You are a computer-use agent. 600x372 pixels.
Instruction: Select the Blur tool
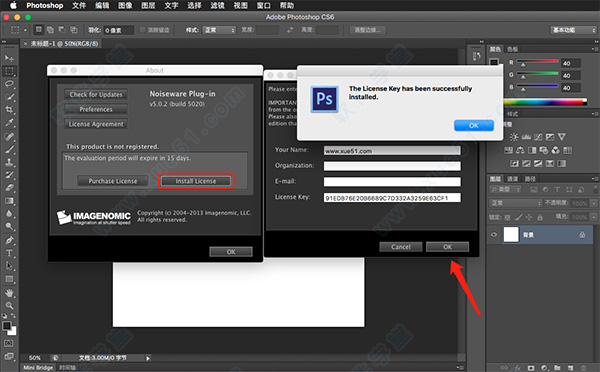pos(9,214)
